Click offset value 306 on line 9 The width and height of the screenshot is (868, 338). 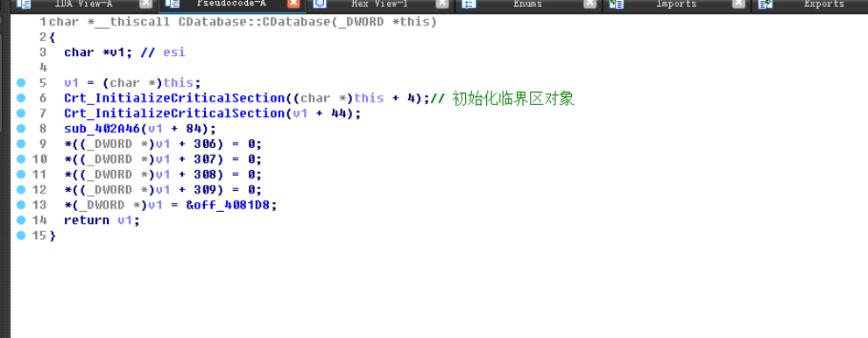coord(205,144)
